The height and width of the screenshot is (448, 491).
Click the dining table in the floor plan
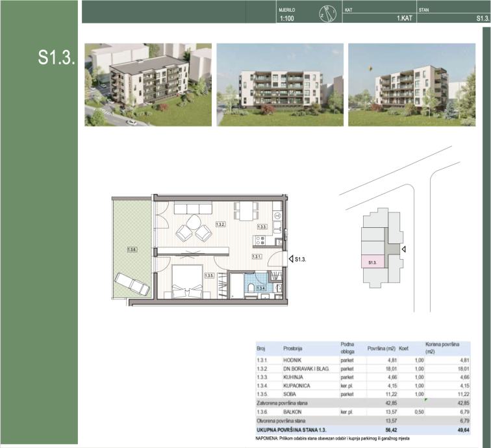[x=246, y=211]
